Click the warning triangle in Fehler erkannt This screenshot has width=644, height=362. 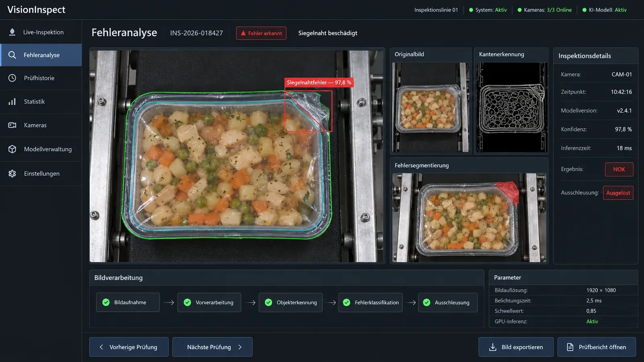pos(243,33)
